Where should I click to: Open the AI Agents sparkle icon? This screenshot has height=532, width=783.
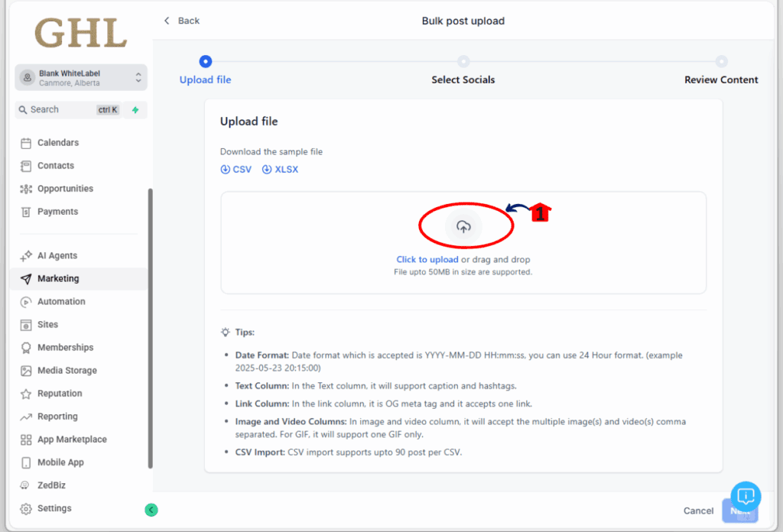(26, 256)
